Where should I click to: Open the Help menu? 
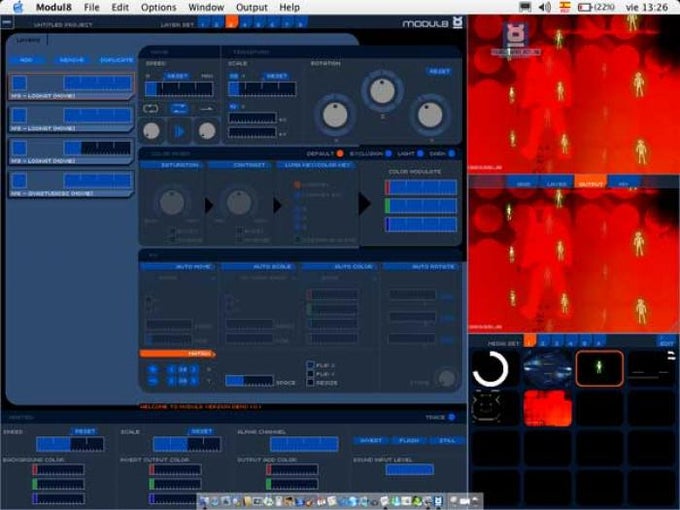pyautogui.click(x=289, y=7)
